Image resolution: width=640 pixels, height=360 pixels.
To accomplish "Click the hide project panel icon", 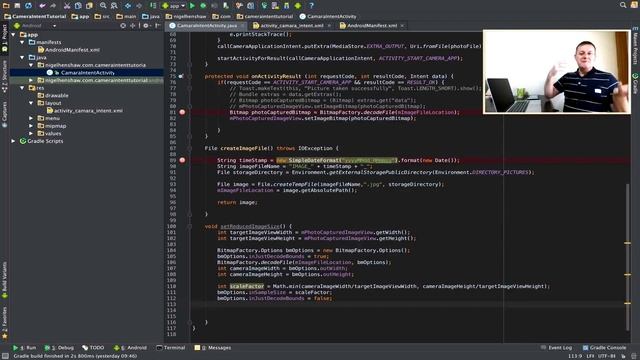I will [x=158, y=26].
